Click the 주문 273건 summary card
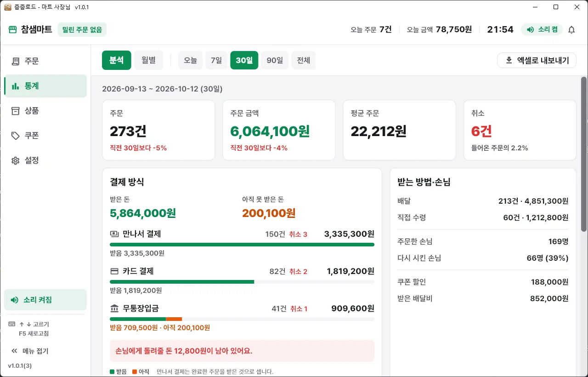 158,130
